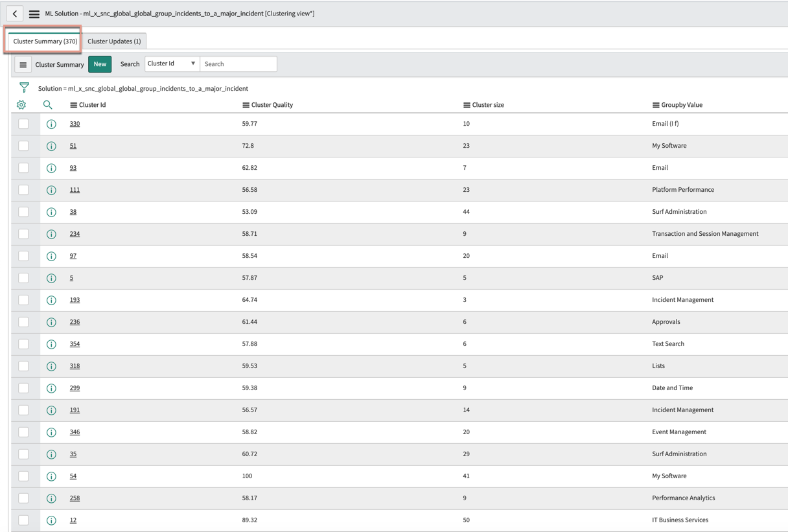Preview record info for cluster 193
Image resolution: width=788 pixels, height=532 pixels.
pyautogui.click(x=51, y=300)
